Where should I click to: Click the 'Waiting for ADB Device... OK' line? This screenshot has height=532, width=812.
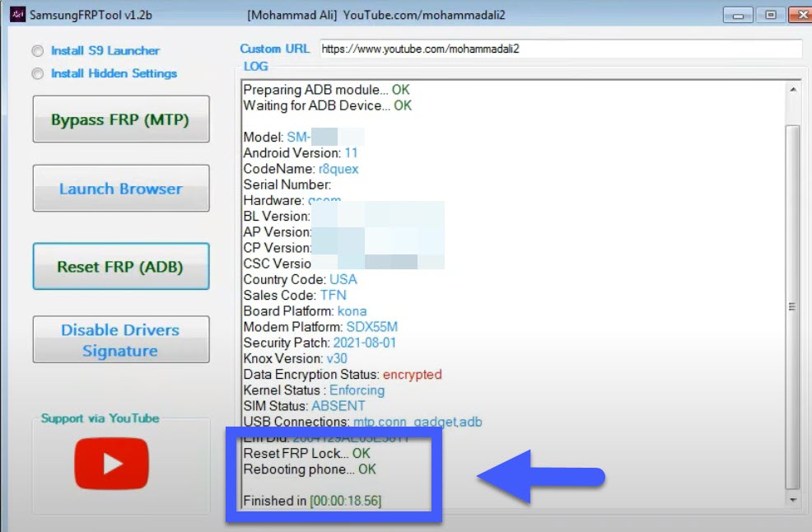coord(327,105)
